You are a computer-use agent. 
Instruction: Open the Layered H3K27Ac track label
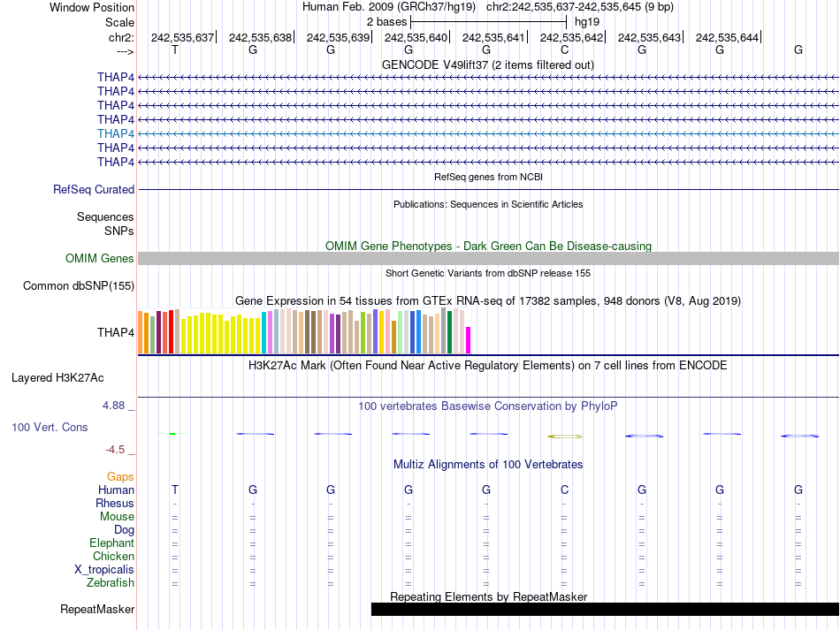tap(57, 377)
